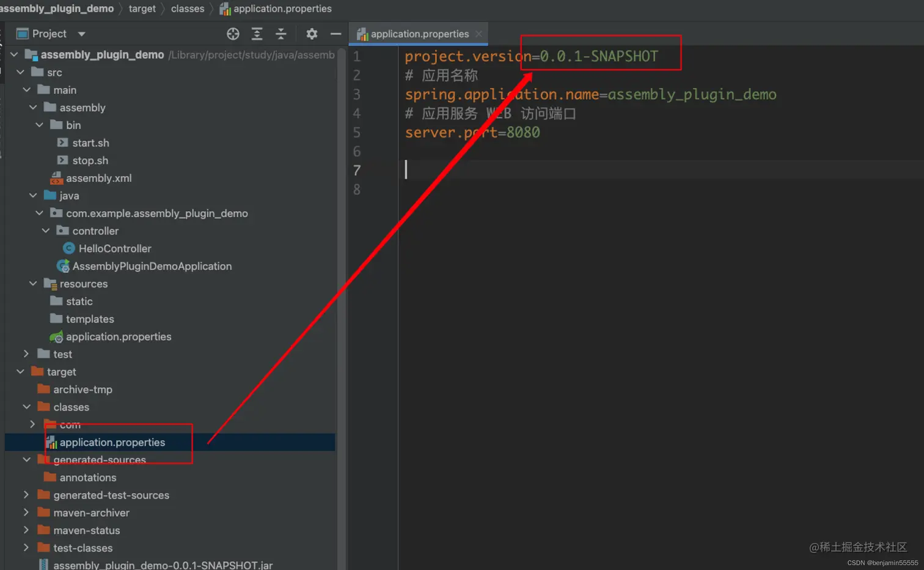Viewport: 924px width, 570px height.
Task: Expand the test-classes folder
Action: click(26, 548)
